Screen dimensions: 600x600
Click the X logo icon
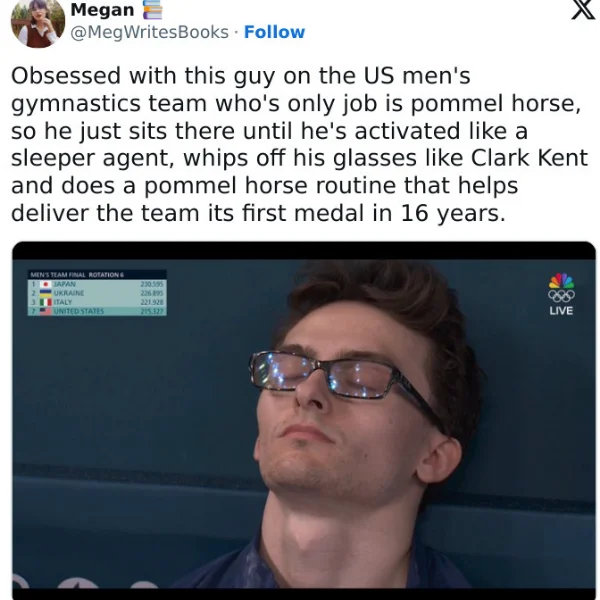coord(584,10)
